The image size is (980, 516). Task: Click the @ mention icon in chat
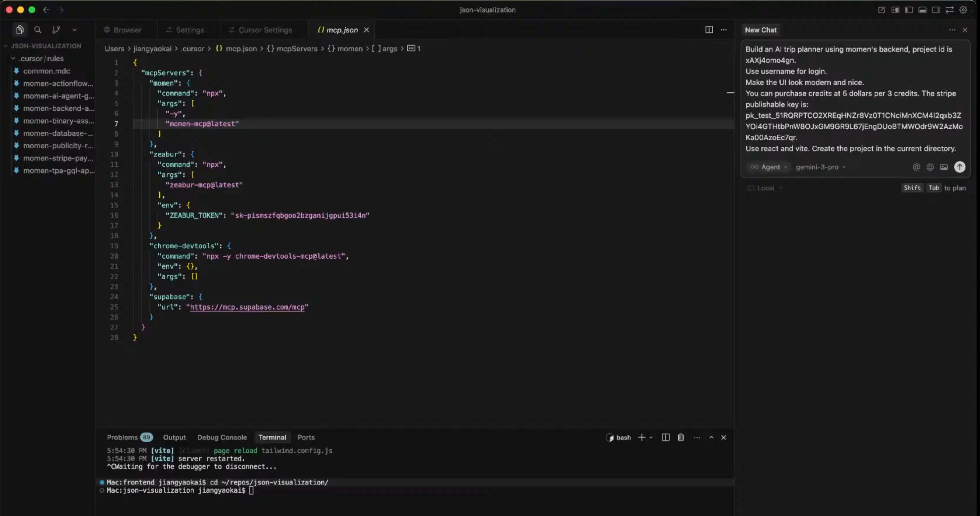coord(916,167)
